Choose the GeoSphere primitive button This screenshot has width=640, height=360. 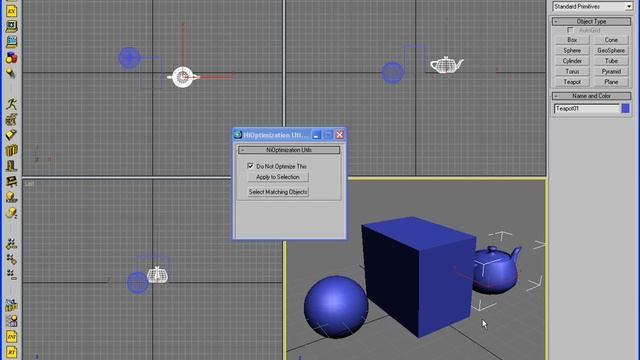pos(611,51)
